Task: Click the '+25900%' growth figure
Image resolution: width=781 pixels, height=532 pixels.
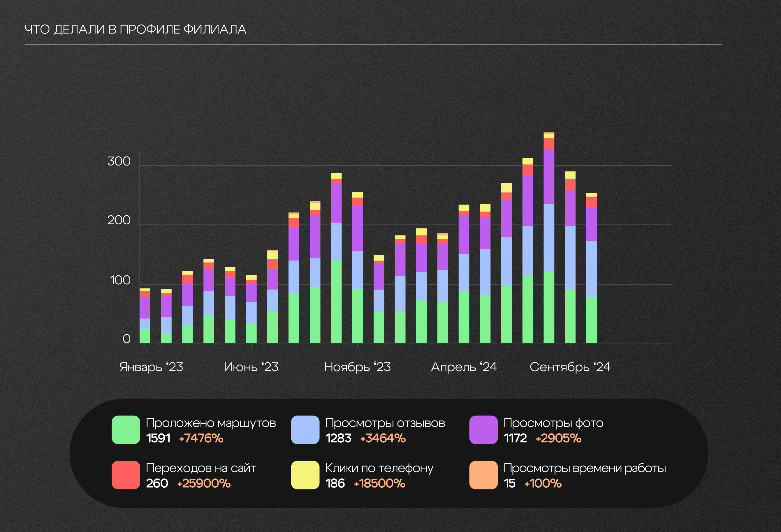Action: (204, 483)
